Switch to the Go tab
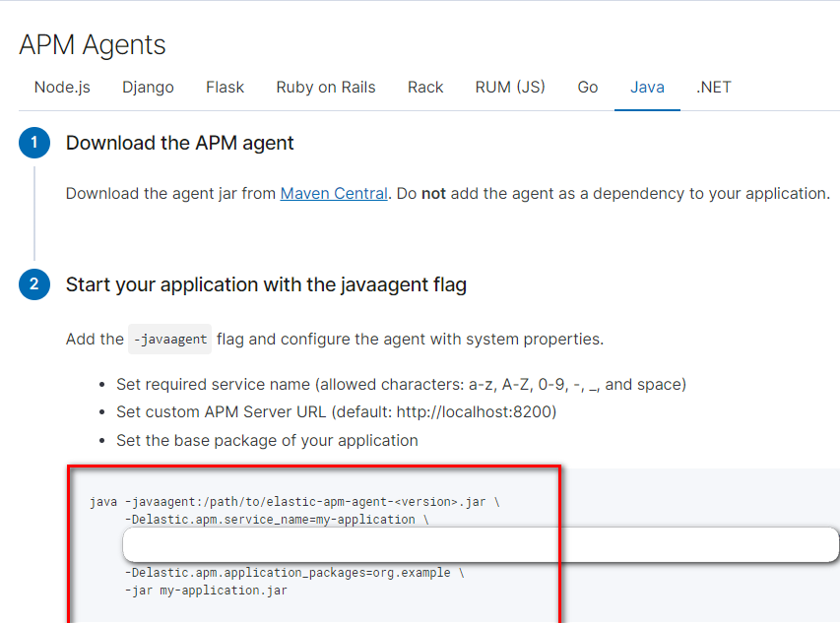This screenshot has width=840, height=623. 588,88
